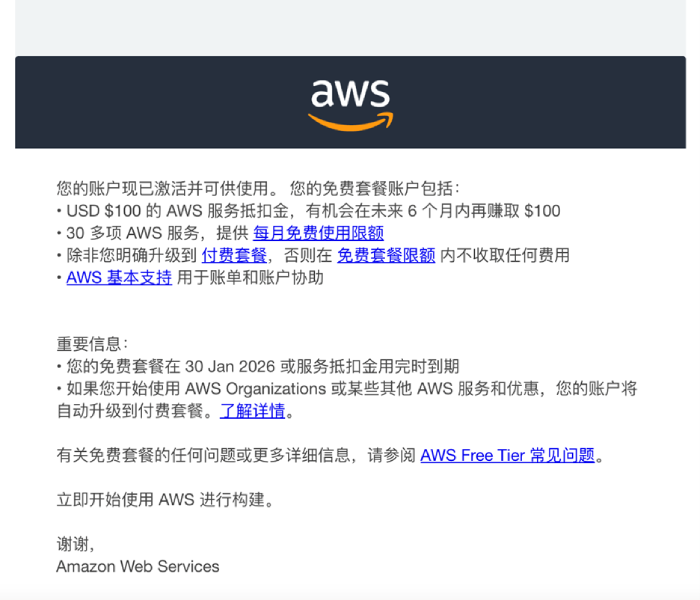This screenshot has height=600, width=700.
Task: Select the 重要信息 heading
Action: click(92, 344)
